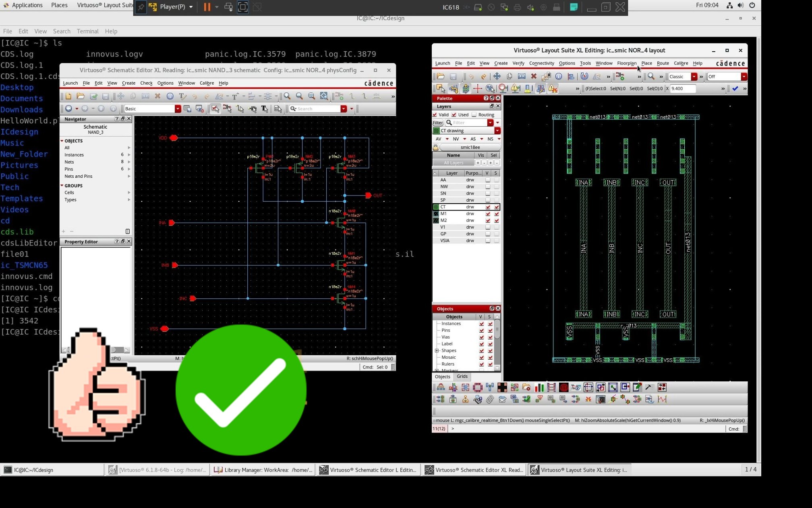This screenshot has height=508, width=812.
Task: Click the layout align icon
Action: pos(571,77)
